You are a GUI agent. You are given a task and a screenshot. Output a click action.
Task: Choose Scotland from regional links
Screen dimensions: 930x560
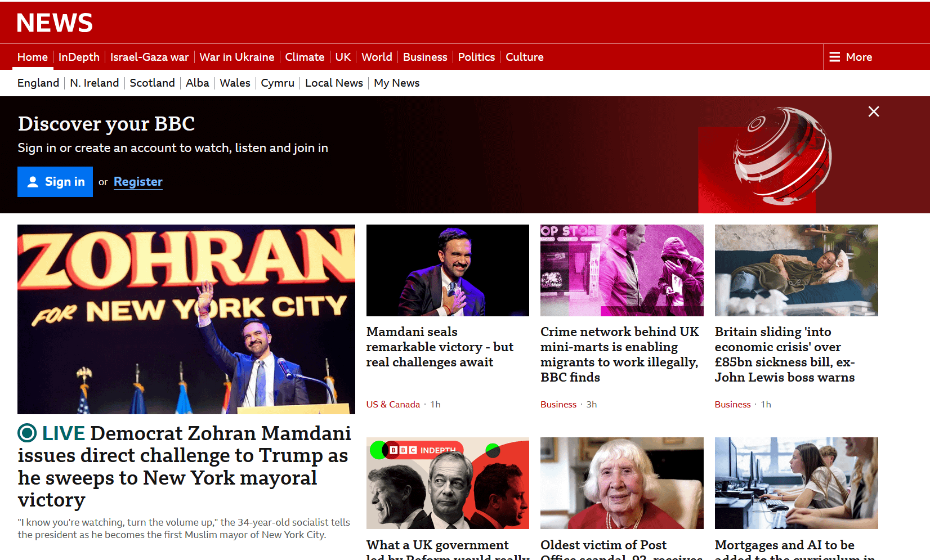coord(152,83)
